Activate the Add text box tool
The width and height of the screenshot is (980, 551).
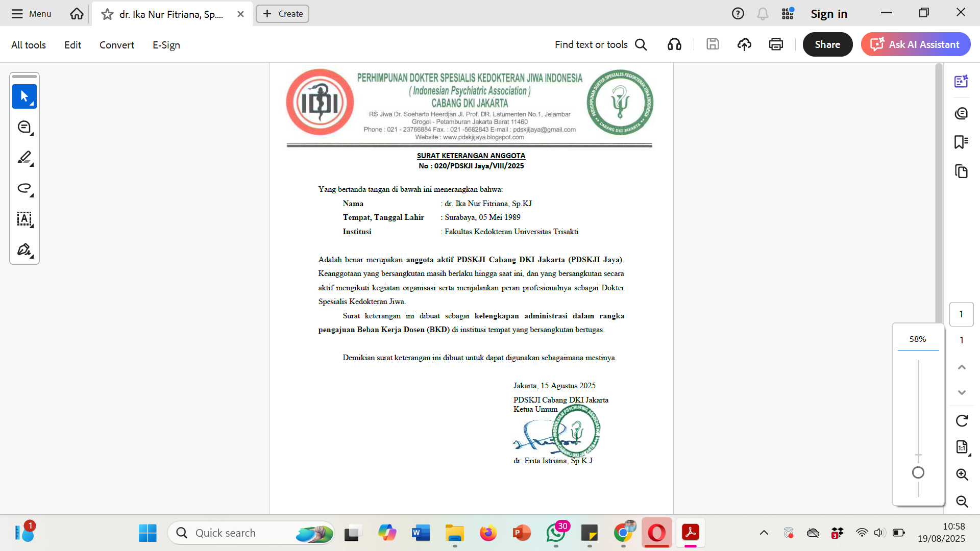click(x=24, y=219)
